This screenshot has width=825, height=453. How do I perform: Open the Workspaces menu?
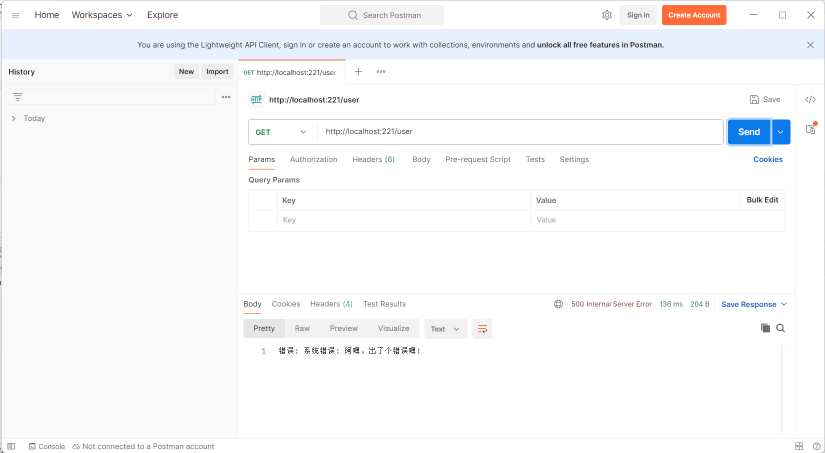pyautogui.click(x=102, y=15)
